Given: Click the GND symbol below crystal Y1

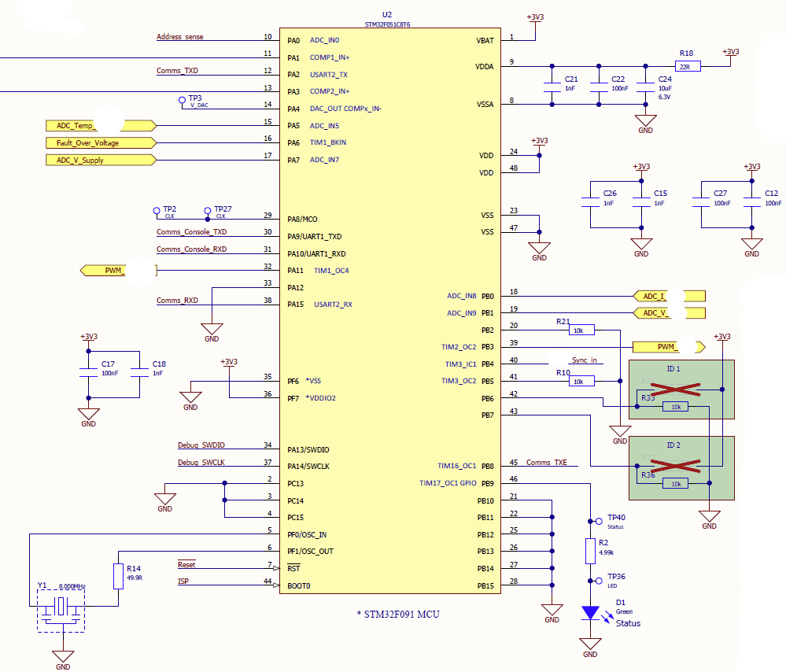Looking at the screenshot, I should coord(63,660).
